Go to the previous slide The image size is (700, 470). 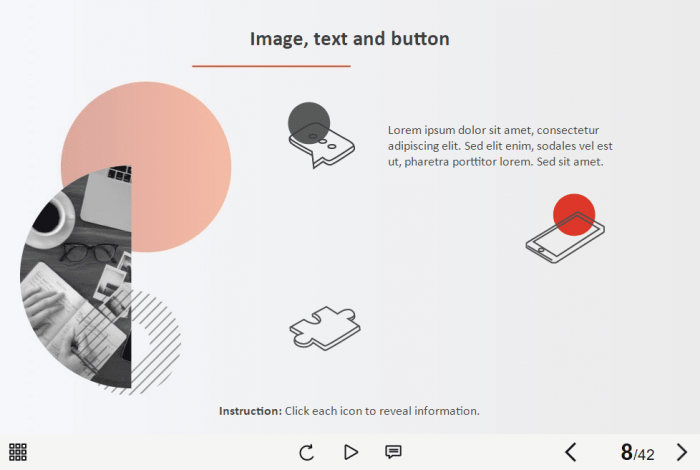(571, 452)
